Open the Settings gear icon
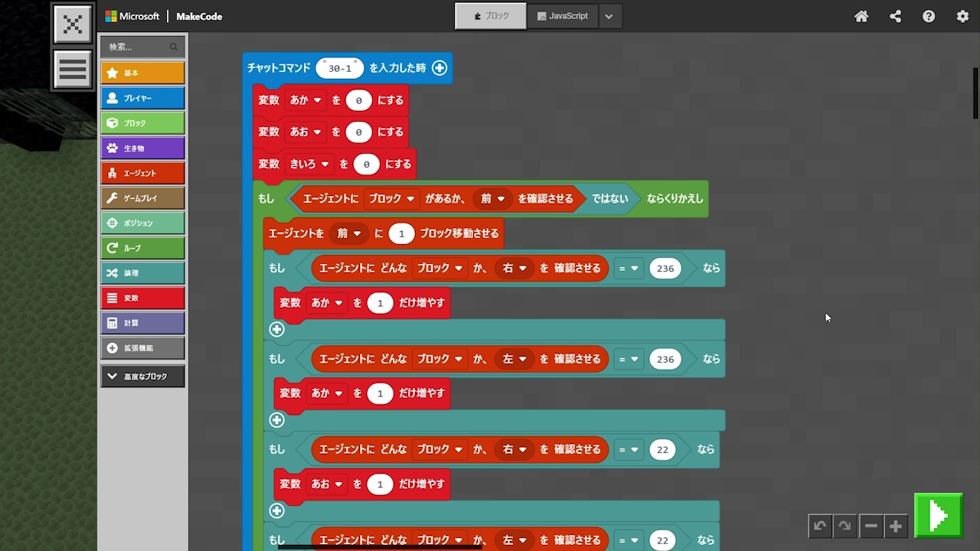980x551 pixels. click(962, 16)
